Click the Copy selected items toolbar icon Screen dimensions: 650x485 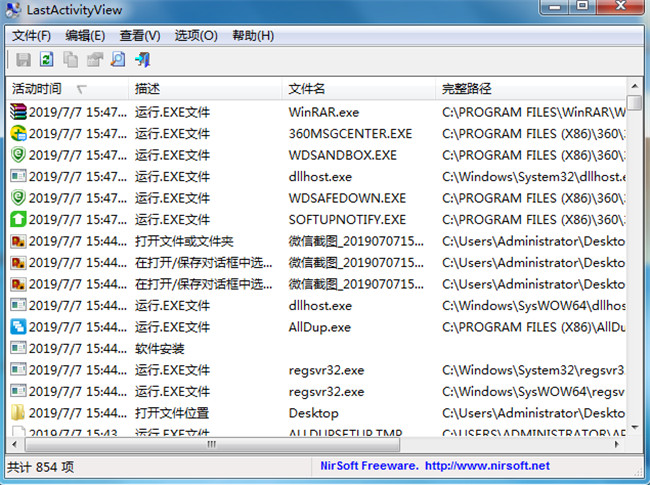[70, 60]
